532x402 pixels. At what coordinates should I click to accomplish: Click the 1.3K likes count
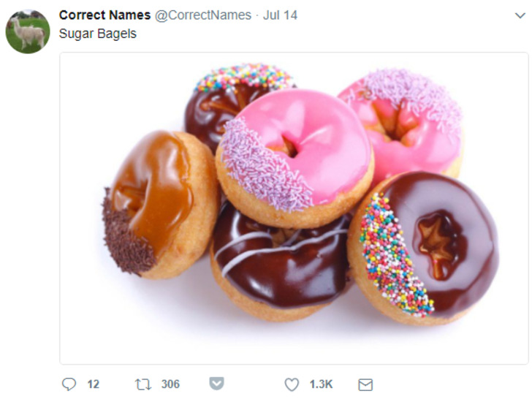pos(321,384)
